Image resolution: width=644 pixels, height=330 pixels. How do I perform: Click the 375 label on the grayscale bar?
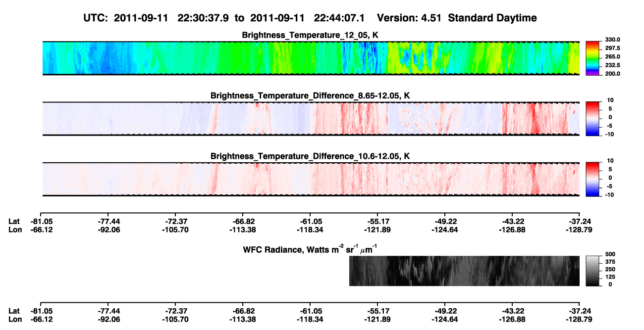coord(610,262)
